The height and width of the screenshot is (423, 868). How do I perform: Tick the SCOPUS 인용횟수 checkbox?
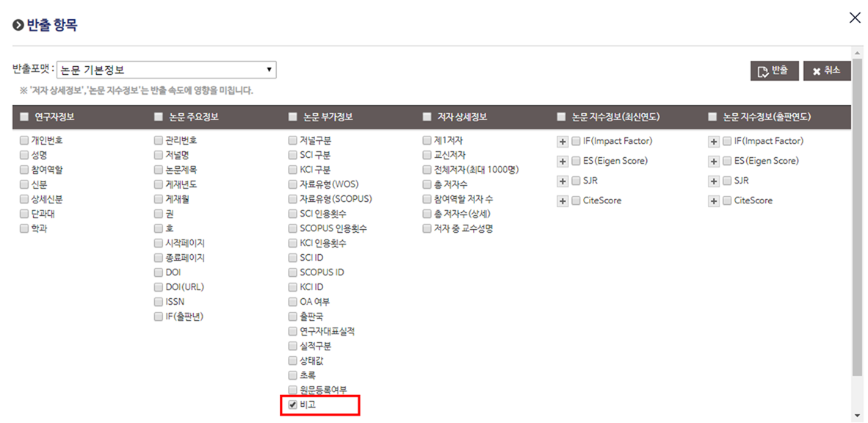293,228
